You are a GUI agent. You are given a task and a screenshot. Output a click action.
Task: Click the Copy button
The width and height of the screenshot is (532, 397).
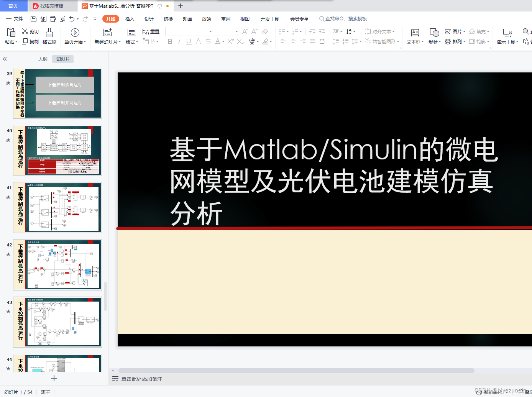coord(30,41)
